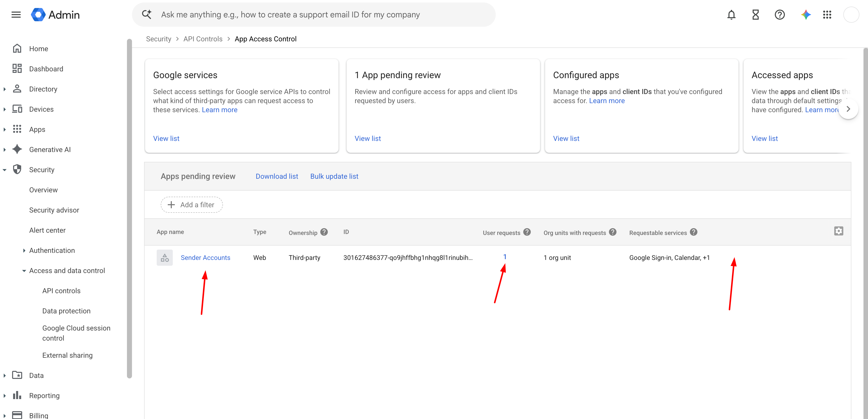Click the API Controls breadcrumb

pyautogui.click(x=203, y=39)
